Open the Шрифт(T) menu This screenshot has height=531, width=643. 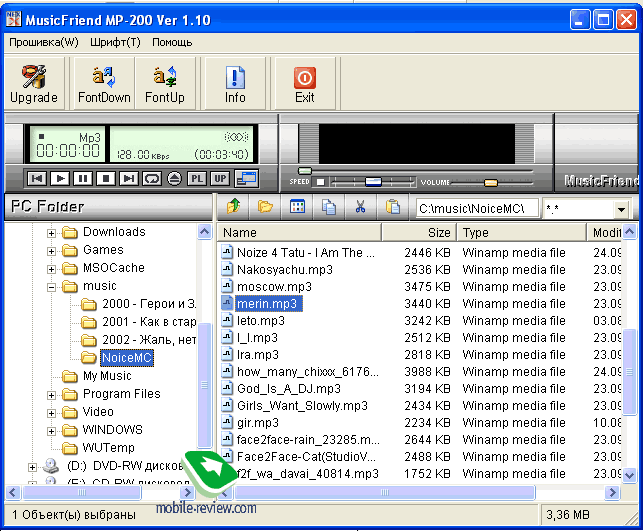(115, 42)
